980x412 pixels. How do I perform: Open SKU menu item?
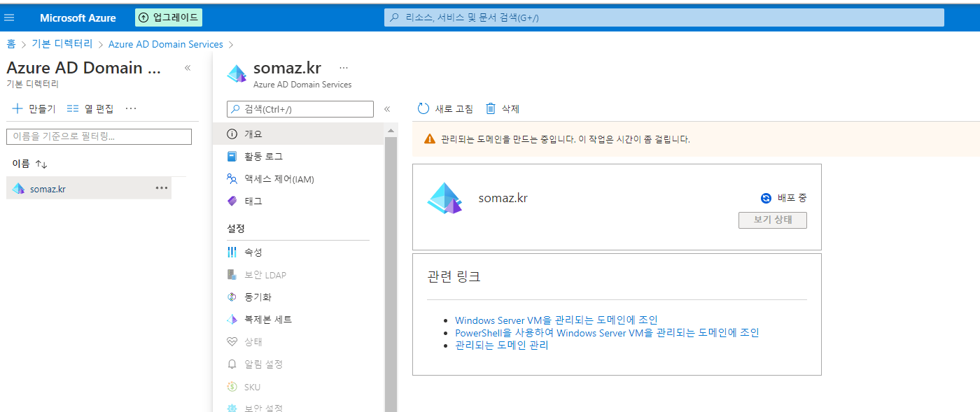point(299,387)
